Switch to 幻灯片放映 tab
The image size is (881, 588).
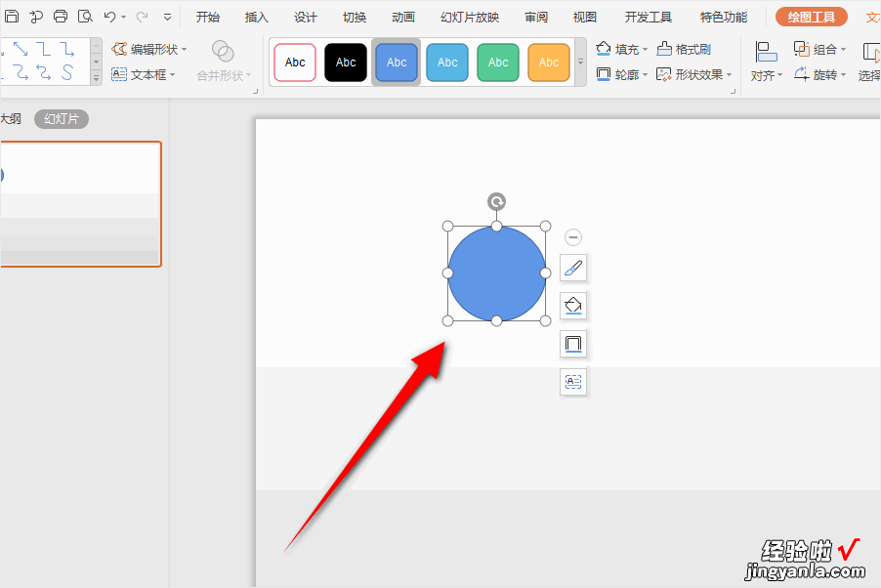(x=470, y=18)
